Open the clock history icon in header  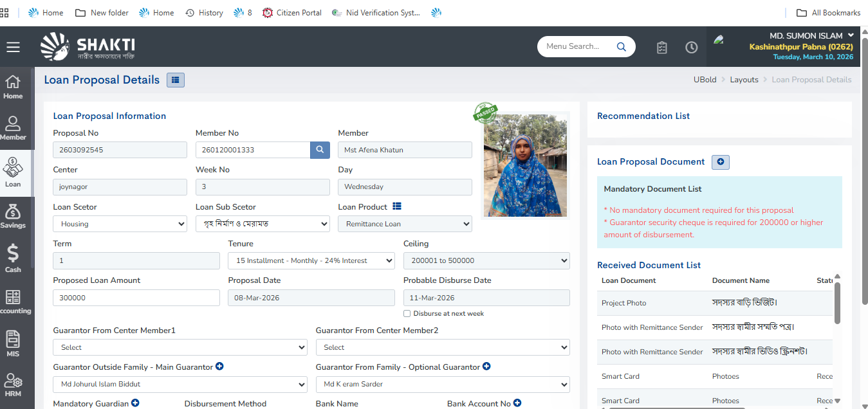coord(691,47)
